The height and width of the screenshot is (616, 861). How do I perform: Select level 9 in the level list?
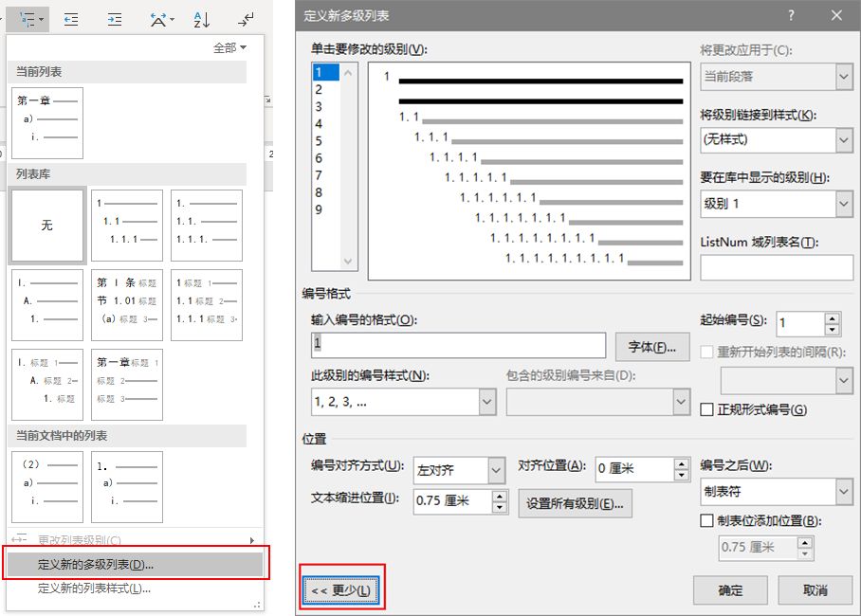point(325,209)
